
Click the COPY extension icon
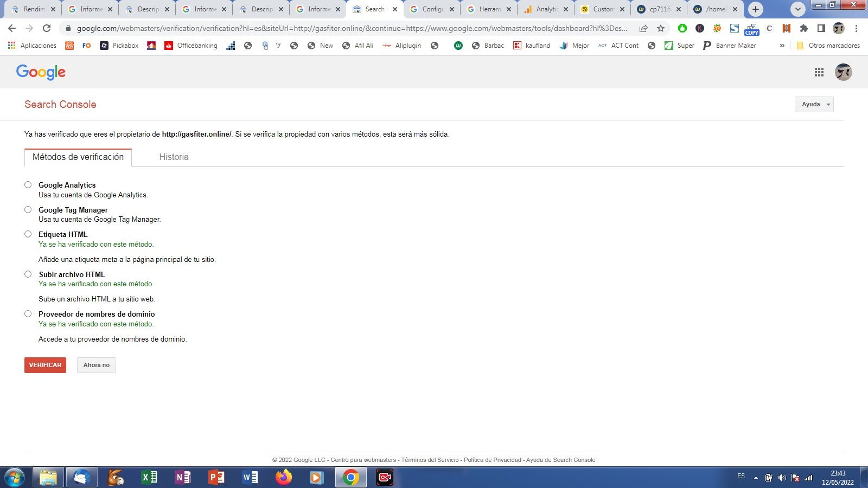(x=752, y=29)
